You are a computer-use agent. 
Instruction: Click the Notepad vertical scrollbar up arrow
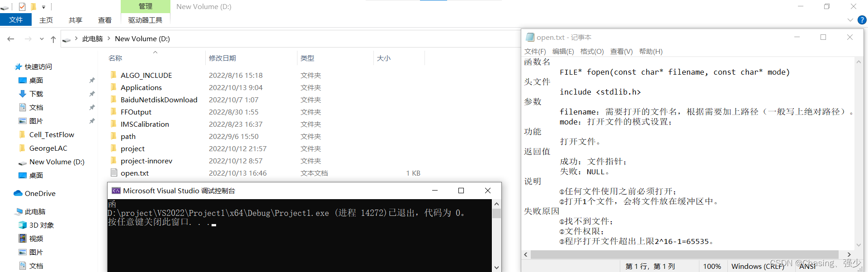pos(859,62)
